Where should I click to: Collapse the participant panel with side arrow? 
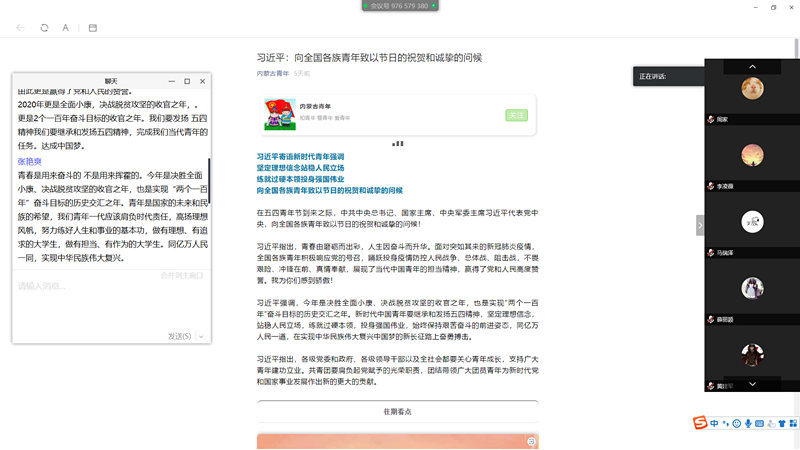(700, 225)
